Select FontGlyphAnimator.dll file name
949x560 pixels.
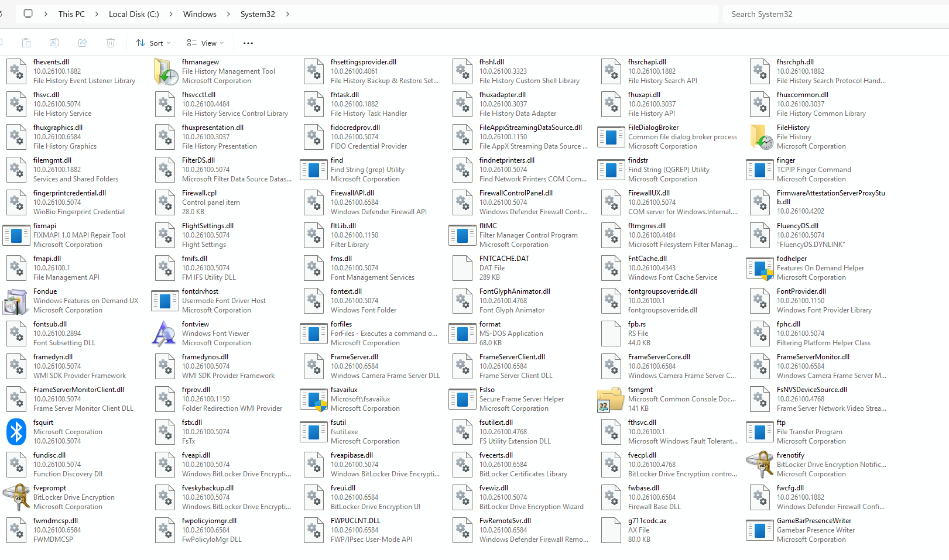tap(515, 291)
